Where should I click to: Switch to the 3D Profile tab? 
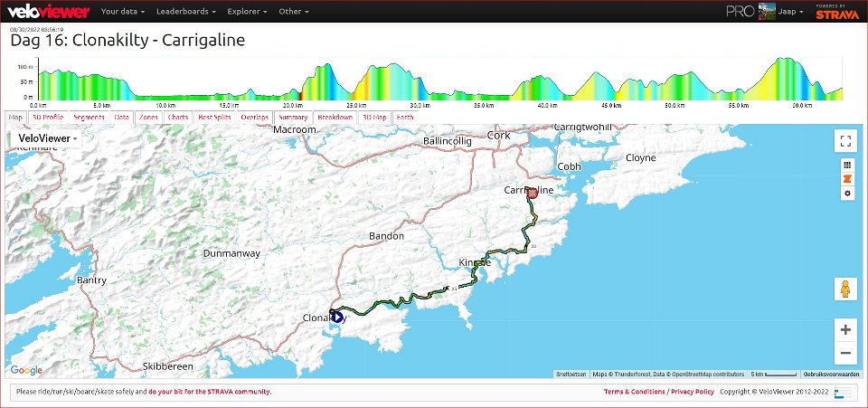pyautogui.click(x=47, y=117)
